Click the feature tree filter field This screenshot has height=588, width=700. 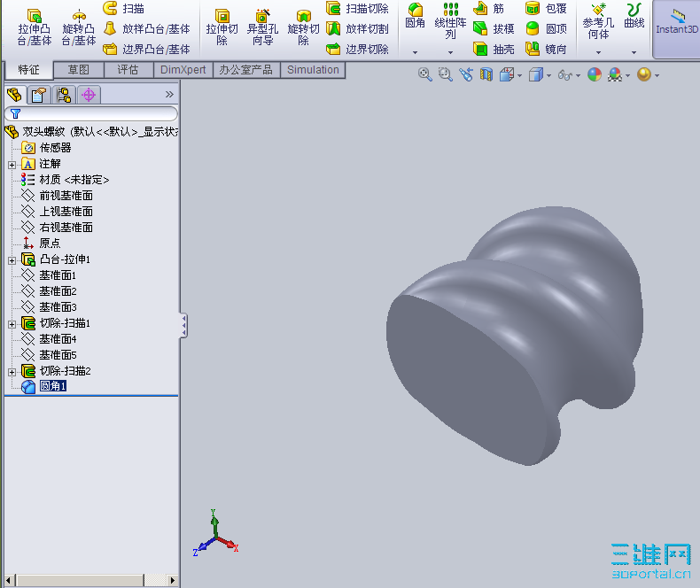pyautogui.click(x=91, y=113)
